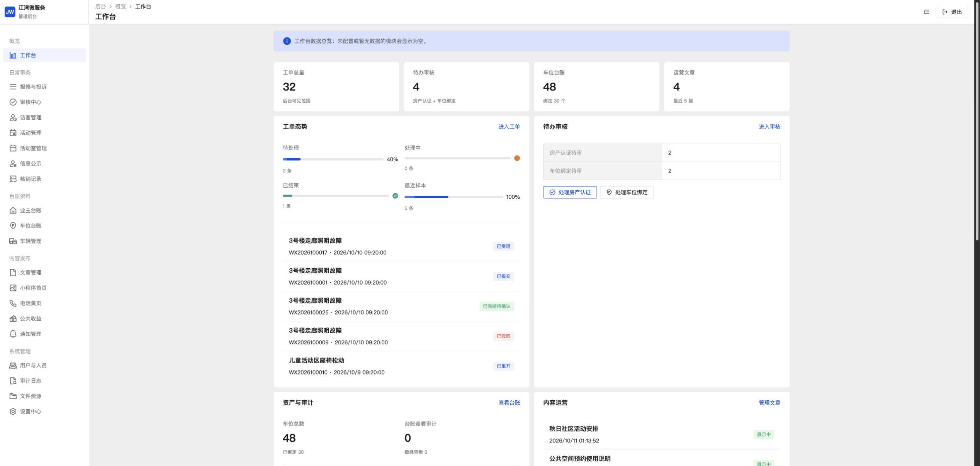This screenshot has width=980, height=466.
Task: Open the 管理文章 link
Action: point(769,403)
